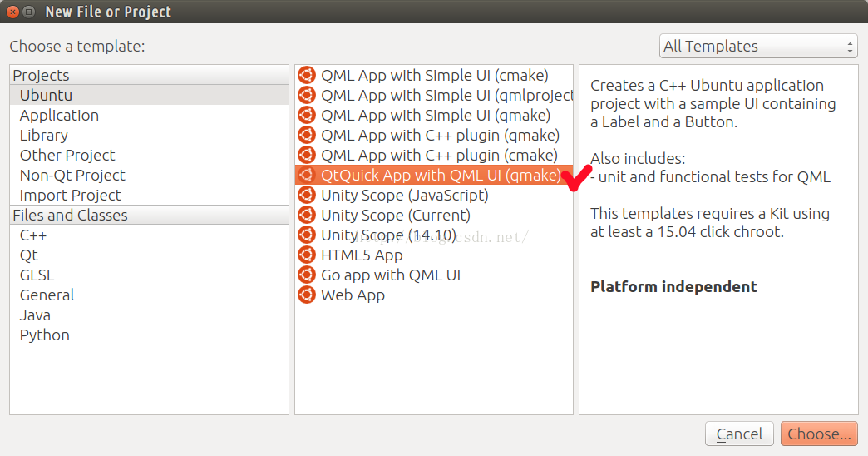Close the New File or Project dialog
The width and height of the screenshot is (868, 456).
[x=12, y=12]
